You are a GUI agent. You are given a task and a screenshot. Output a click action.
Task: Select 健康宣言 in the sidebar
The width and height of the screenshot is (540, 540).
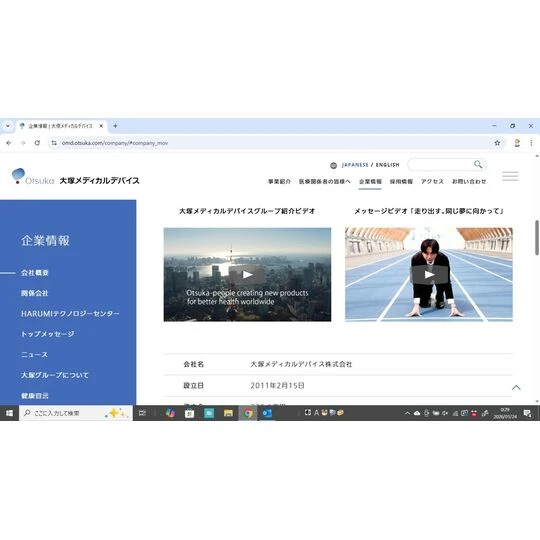[35, 396]
